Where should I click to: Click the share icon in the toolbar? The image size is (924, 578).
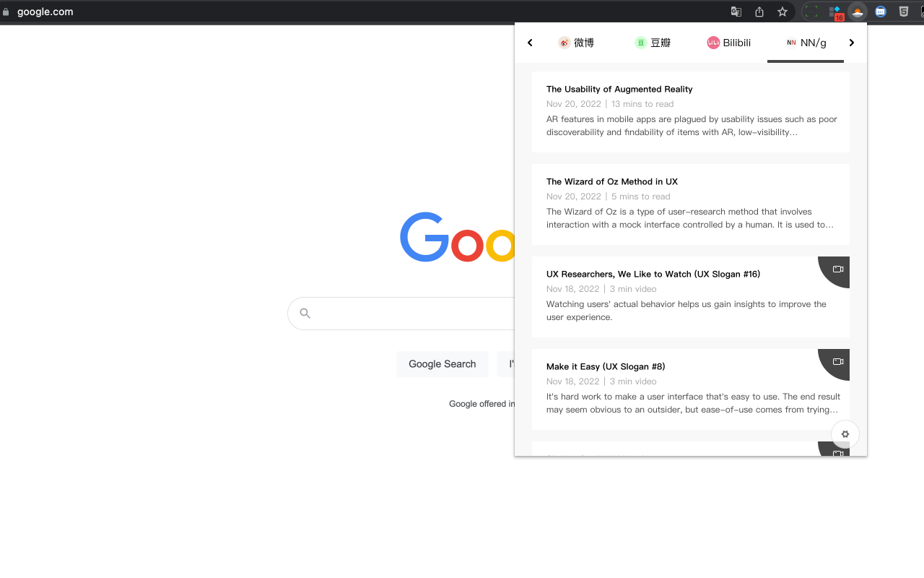tap(759, 12)
